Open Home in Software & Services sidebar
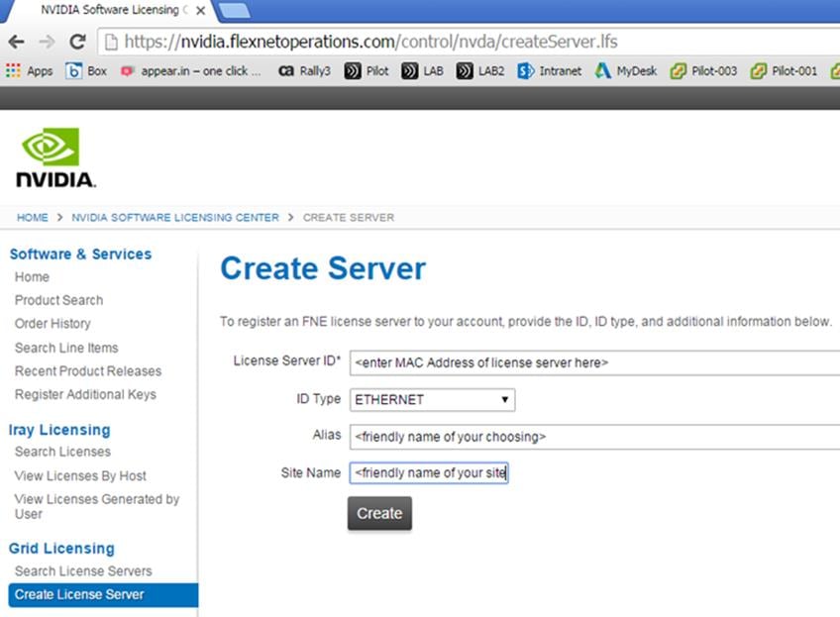Image resolution: width=840 pixels, height=617 pixels. (x=32, y=277)
